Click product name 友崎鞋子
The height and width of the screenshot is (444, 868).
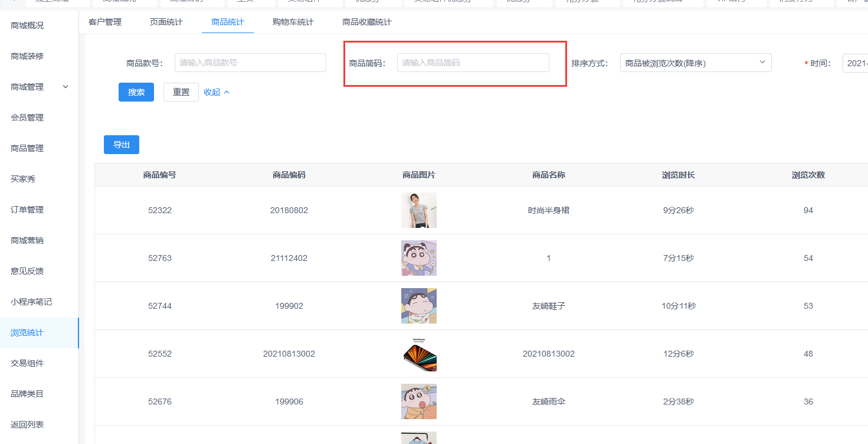pyautogui.click(x=549, y=306)
